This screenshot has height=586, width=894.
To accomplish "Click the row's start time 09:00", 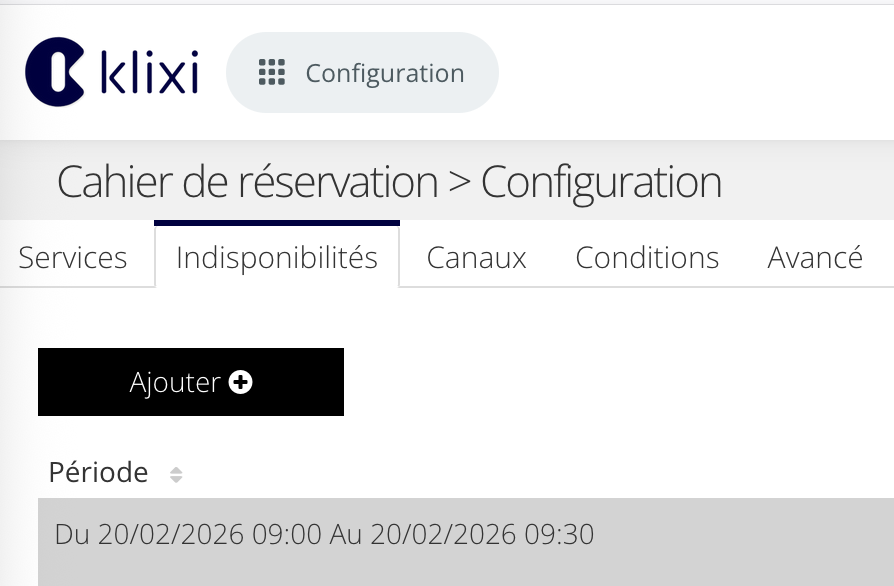I will (x=286, y=535).
